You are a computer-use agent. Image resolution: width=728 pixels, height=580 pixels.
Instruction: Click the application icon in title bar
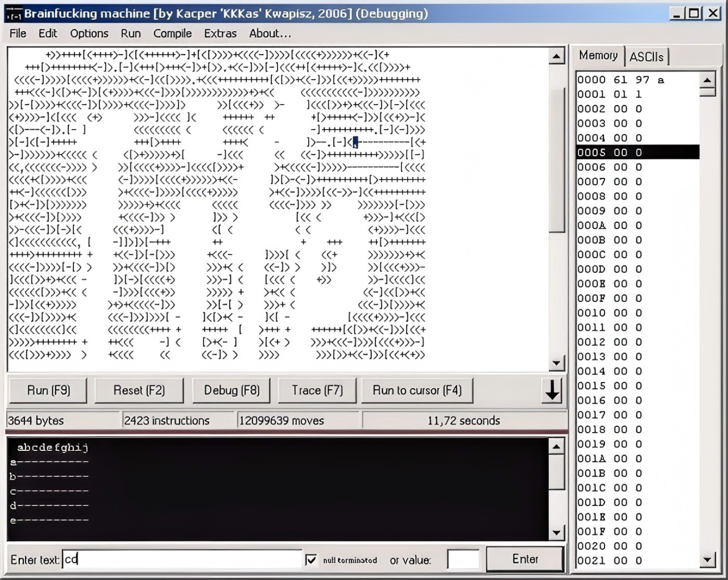[14, 14]
